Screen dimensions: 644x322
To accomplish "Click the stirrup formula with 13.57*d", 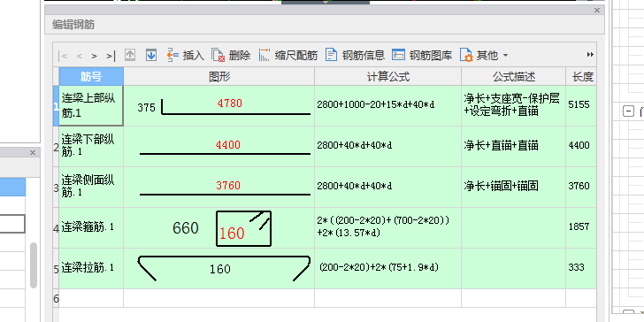I will 383,226.
